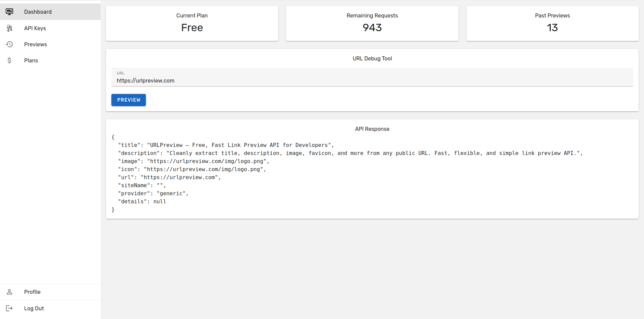
Task: Focus the URL input field
Action: click(372, 77)
